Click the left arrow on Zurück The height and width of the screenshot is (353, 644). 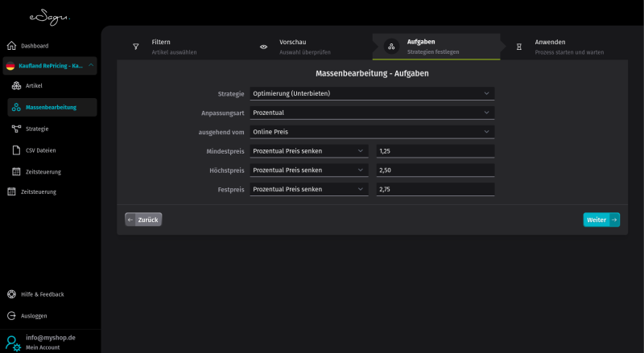click(130, 220)
